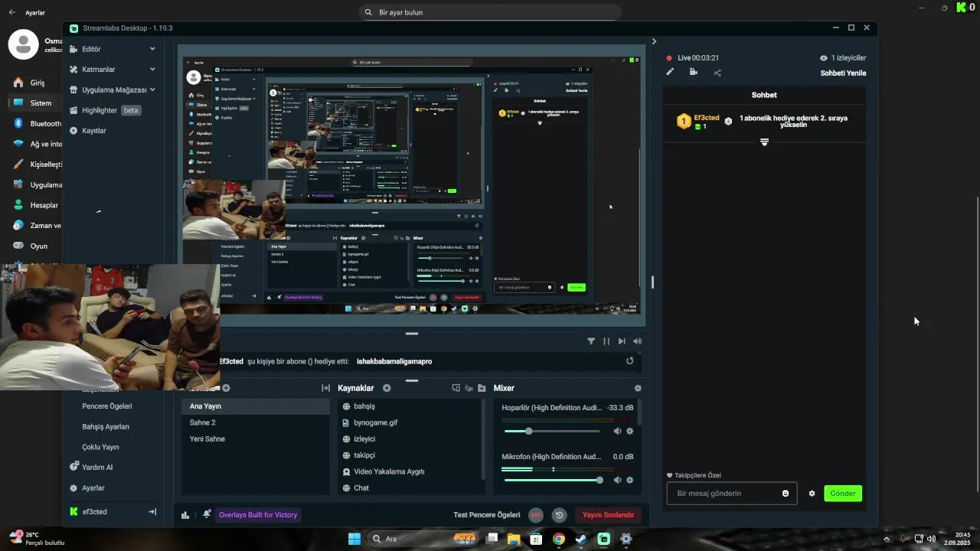Open the notifications bell icon
Viewport: 980px width, 551px height.
pos(207,514)
